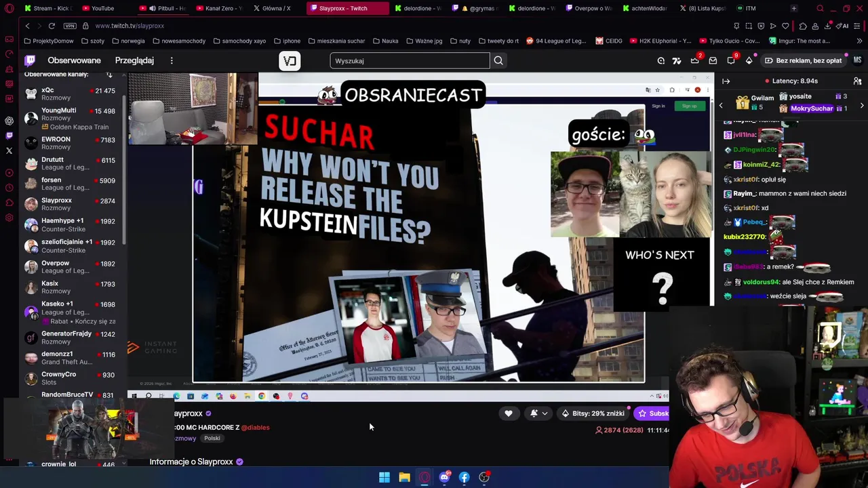Open new tab with plus button
868x488 pixels.
point(793,8)
